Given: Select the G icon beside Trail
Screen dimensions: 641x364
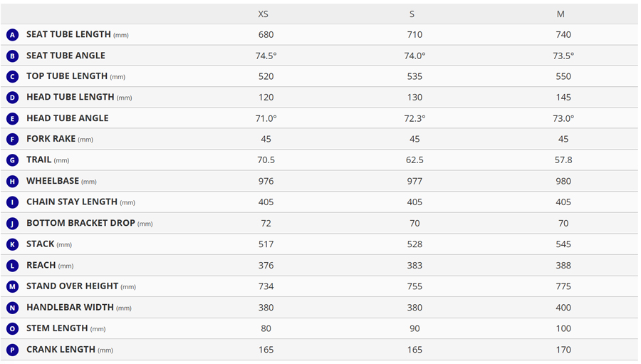Looking at the screenshot, I should tap(12, 160).
